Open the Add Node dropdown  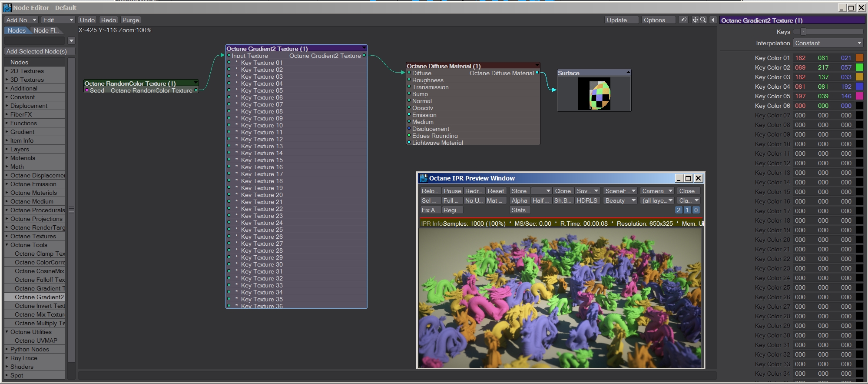pos(21,20)
